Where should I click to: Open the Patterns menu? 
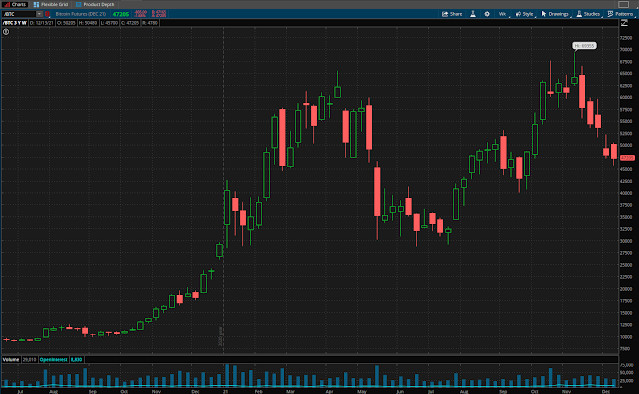[x=621, y=14]
